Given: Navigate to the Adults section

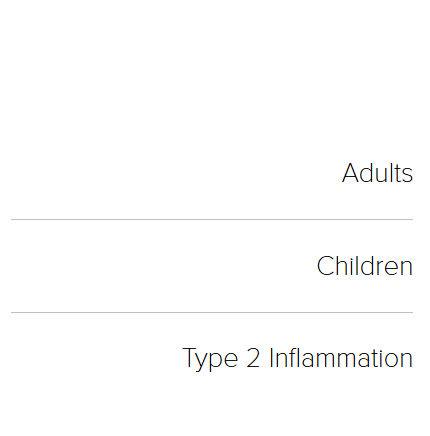Looking at the screenshot, I should tap(377, 173).
